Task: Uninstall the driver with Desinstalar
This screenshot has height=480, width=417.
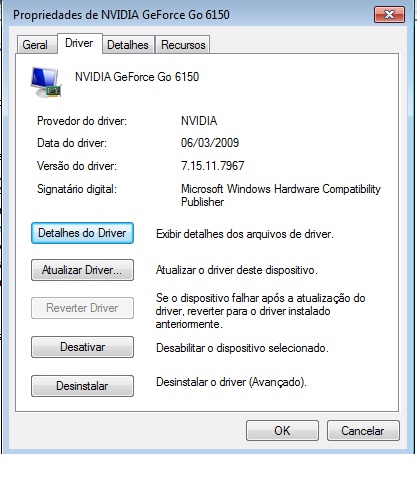Action: coord(82,386)
